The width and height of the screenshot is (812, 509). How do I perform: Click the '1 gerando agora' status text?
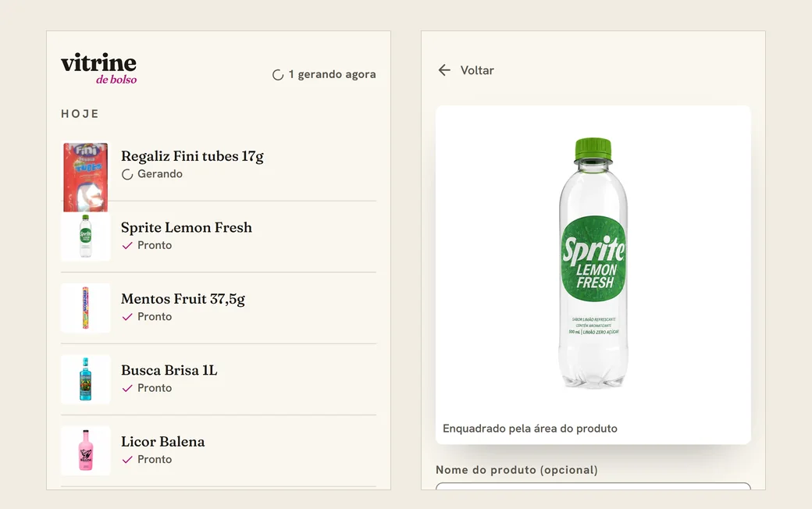click(332, 75)
